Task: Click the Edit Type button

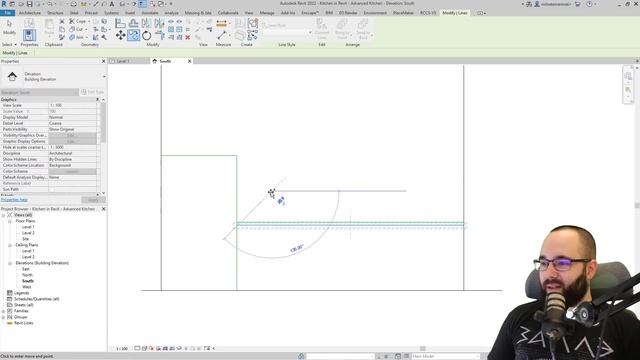Action: pos(93,92)
